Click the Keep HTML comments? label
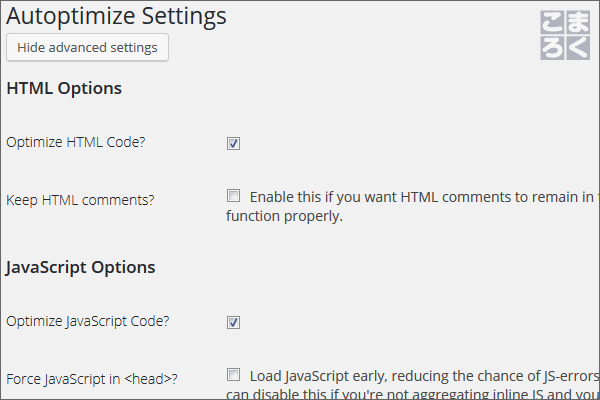Screen dimensions: 600x400 80,200
